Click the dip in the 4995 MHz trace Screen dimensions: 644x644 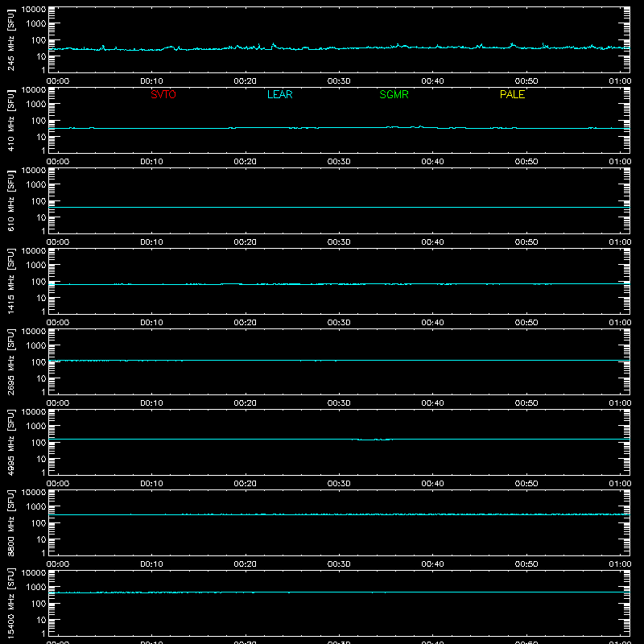coord(373,440)
